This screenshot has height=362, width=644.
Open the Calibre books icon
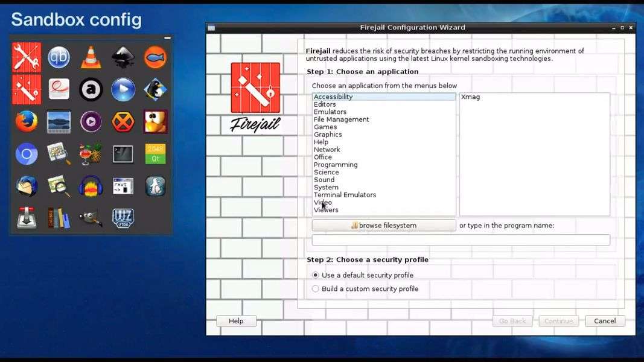pos(59,218)
